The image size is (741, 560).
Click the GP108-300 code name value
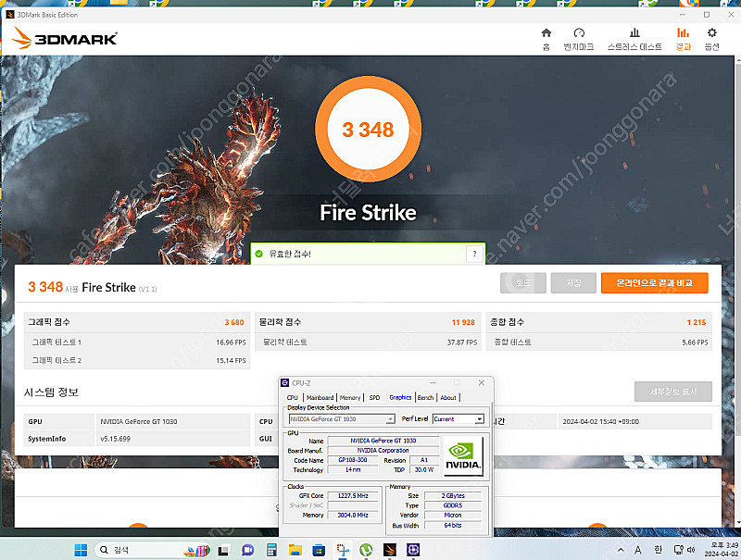coord(353,460)
